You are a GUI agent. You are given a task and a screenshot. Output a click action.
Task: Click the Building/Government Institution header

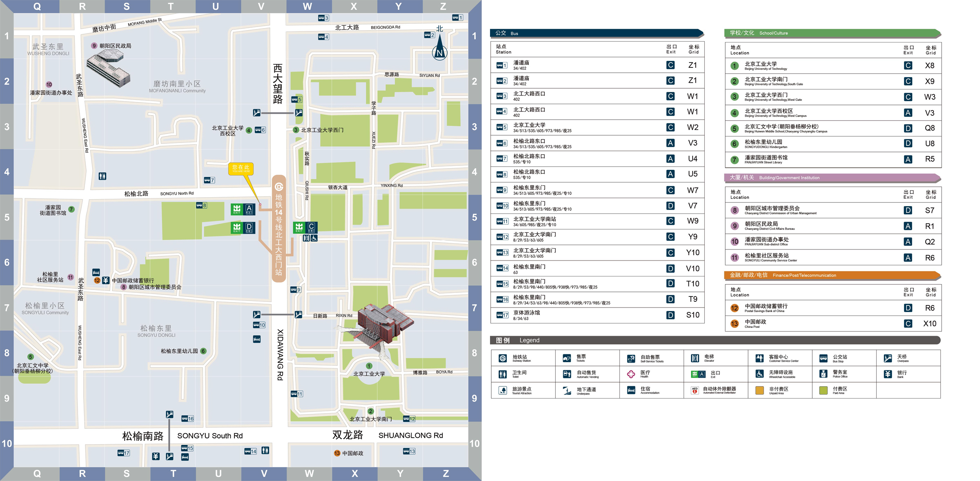pyautogui.click(x=833, y=178)
